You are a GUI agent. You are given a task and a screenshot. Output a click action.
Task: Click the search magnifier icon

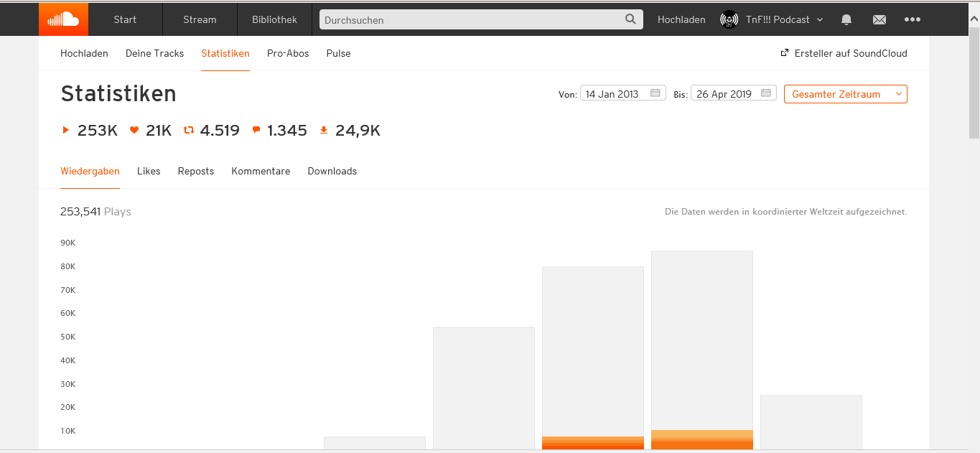[x=630, y=19]
